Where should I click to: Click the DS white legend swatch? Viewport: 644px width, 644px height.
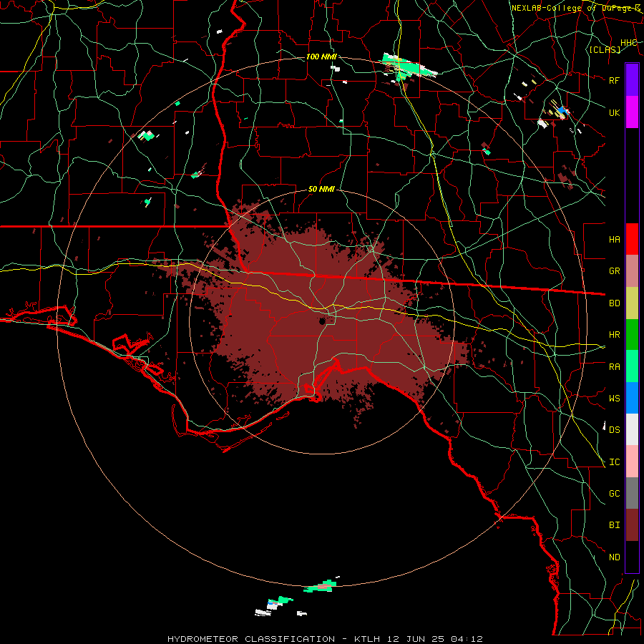[x=632, y=429]
